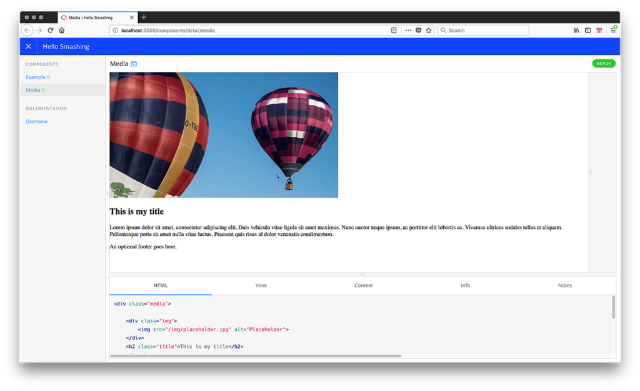The height and width of the screenshot is (391, 640).
Task: Click the preview/code panel divider handle
Action: click(363, 274)
